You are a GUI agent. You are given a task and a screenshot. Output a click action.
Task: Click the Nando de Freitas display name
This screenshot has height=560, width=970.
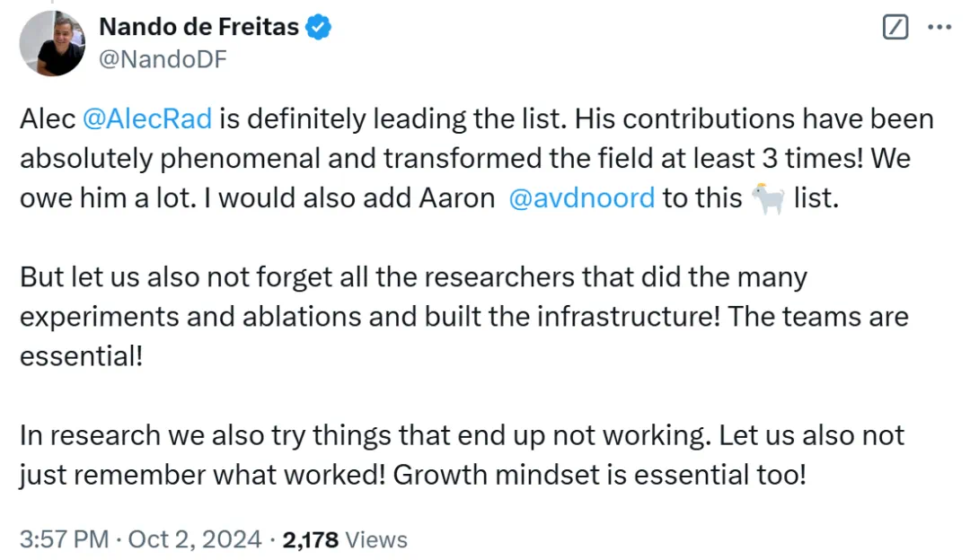(198, 28)
